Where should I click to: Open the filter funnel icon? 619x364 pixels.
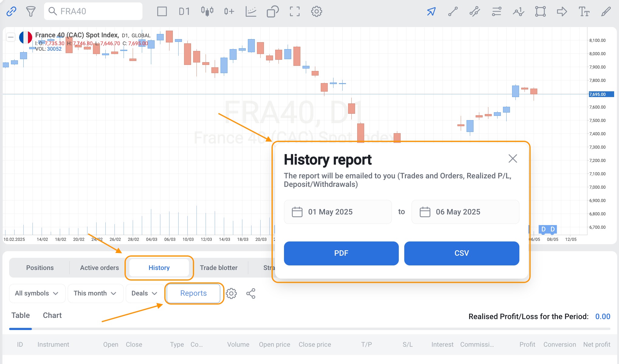tap(31, 12)
